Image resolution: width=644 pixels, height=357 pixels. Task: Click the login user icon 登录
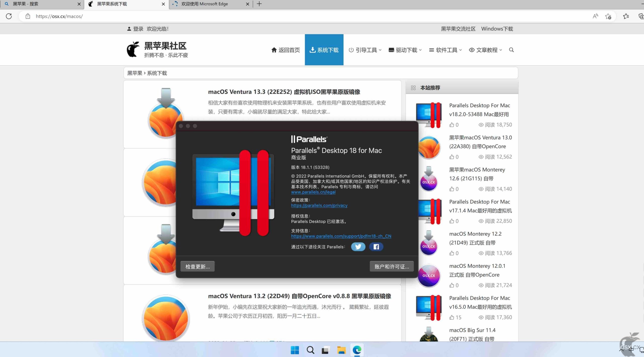pyautogui.click(x=129, y=29)
